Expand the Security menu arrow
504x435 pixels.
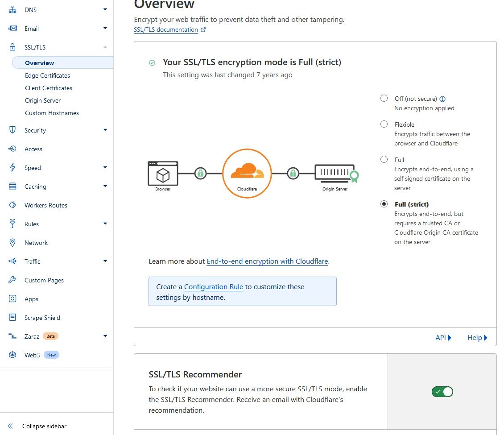click(105, 129)
